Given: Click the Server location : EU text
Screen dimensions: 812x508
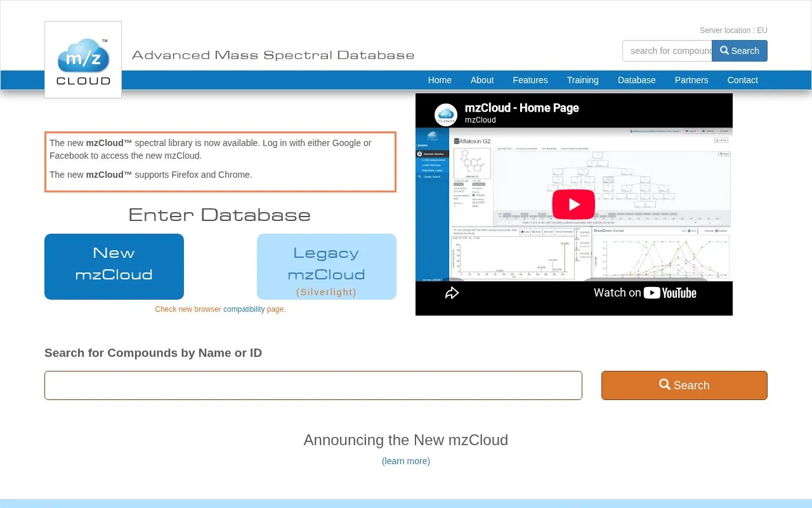Looking at the screenshot, I should click(x=733, y=30).
